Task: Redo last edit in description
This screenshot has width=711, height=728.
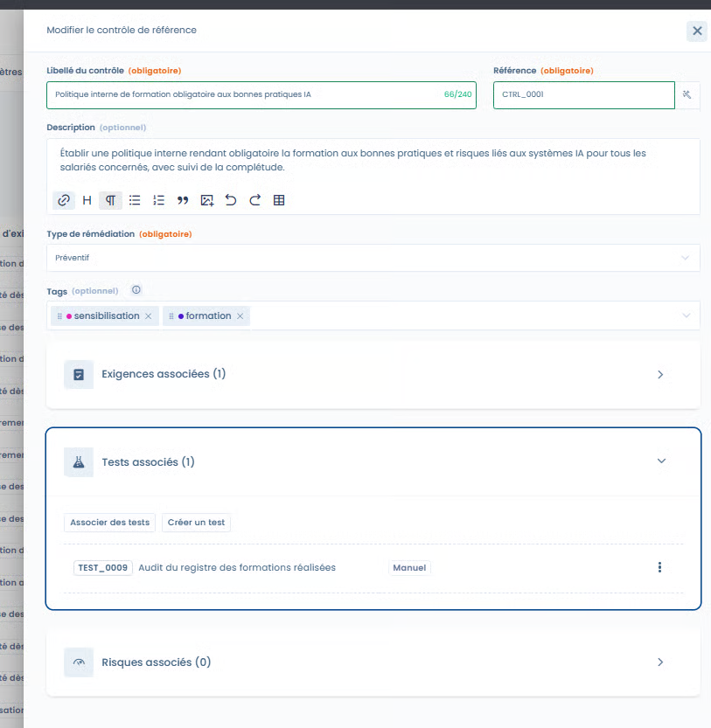Action: pyautogui.click(x=255, y=200)
